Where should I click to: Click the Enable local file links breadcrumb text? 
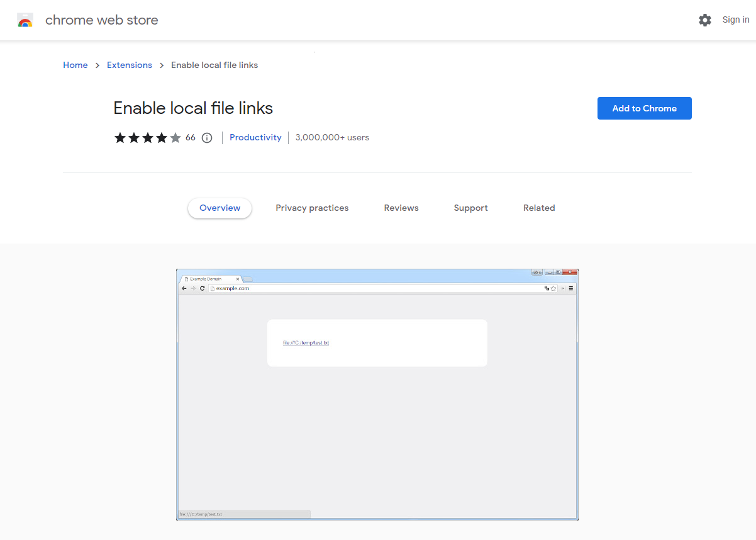pos(214,65)
